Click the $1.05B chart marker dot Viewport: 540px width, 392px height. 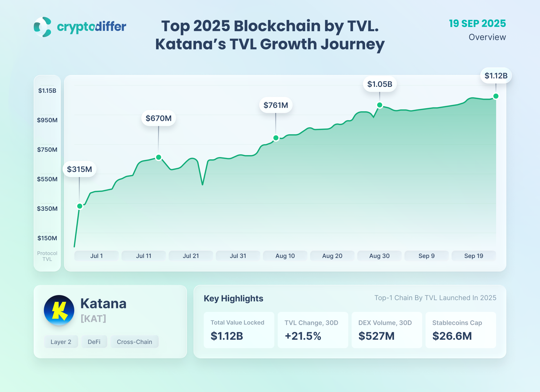coord(380,105)
